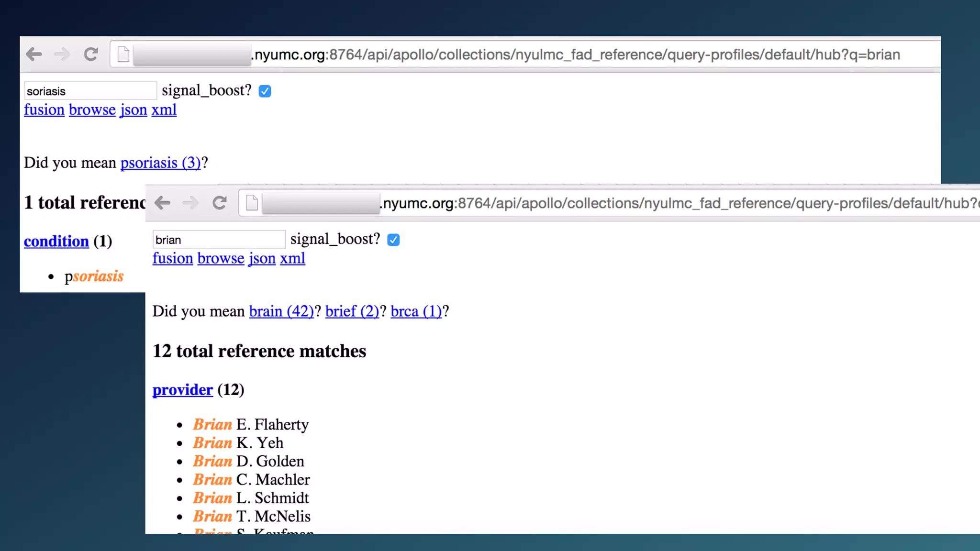
Task: Click the forward arrow in the top browser
Action: [62, 55]
